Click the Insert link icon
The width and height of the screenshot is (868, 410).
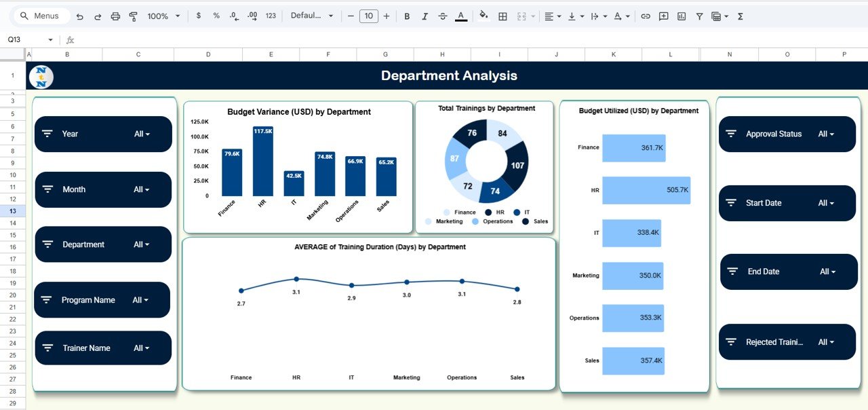click(x=646, y=16)
